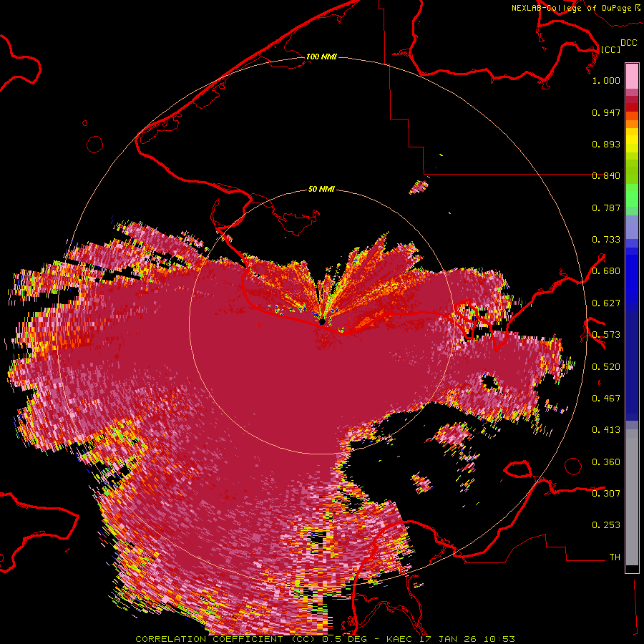Click the 10:53 timestamp in caption

point(499,639)
